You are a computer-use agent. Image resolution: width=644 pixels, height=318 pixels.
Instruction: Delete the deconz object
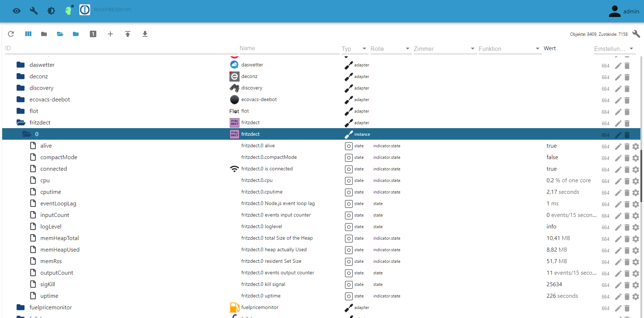click(627, 77)
